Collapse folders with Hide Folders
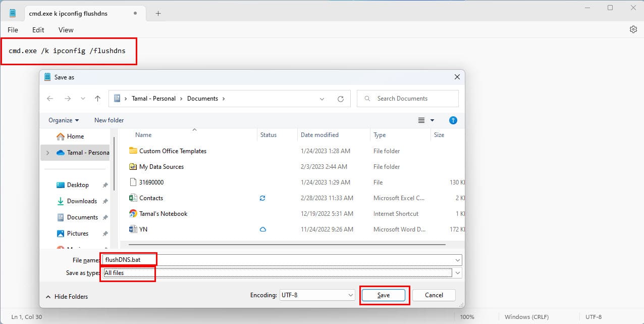Screen dimensions: 644x324 67,297
